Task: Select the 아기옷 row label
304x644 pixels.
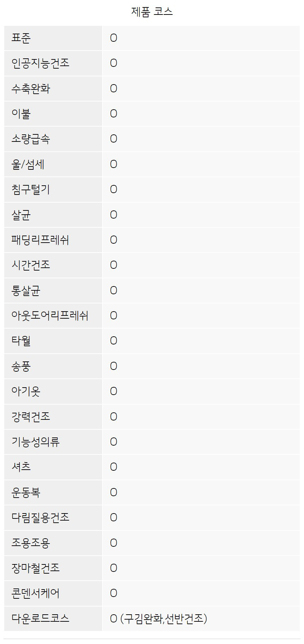Action: point(26,391)
